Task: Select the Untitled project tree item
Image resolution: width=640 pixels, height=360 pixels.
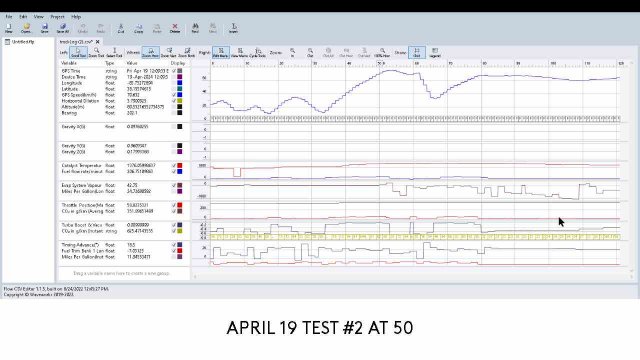Action: [x=23, y=42]
